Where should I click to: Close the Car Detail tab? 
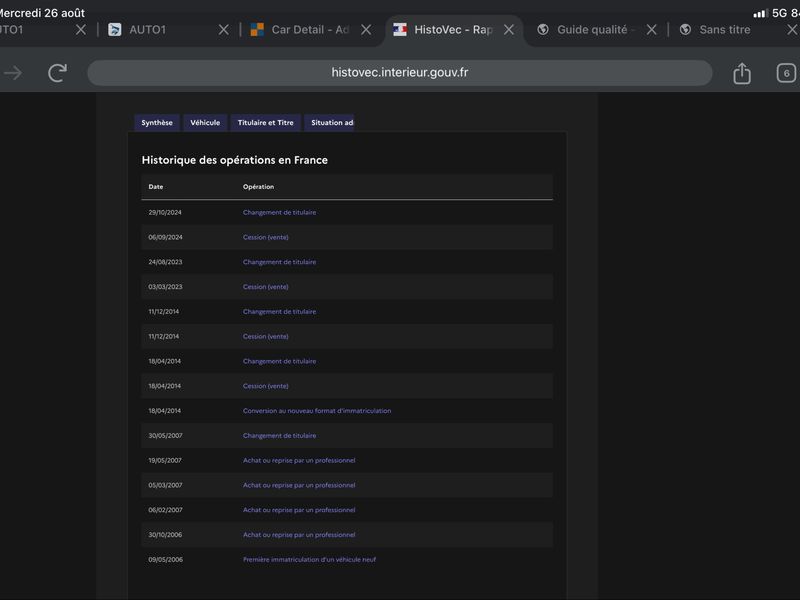[366, 30]
